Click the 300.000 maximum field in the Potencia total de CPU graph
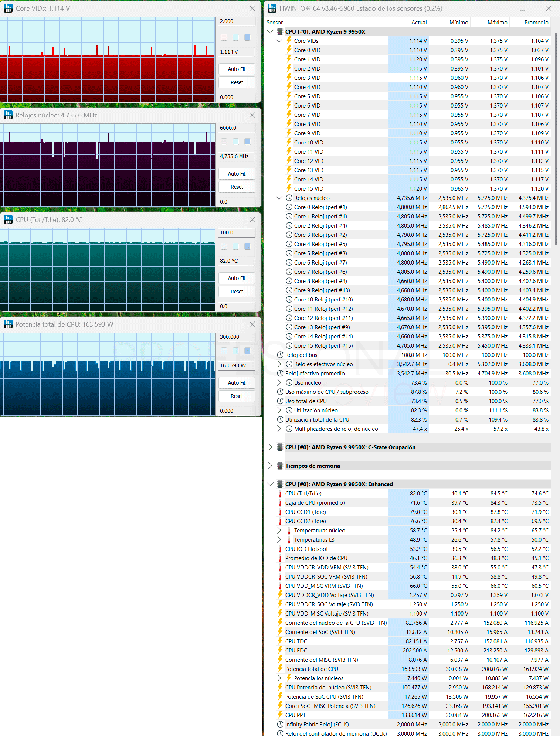This screenshot has width=560, height=736. coord(237,337)
